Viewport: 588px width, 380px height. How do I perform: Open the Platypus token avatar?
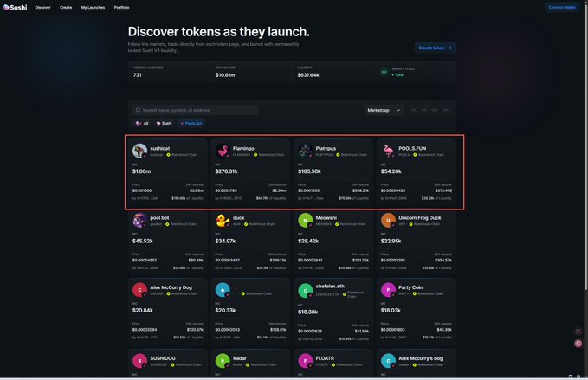pos(305,151)
